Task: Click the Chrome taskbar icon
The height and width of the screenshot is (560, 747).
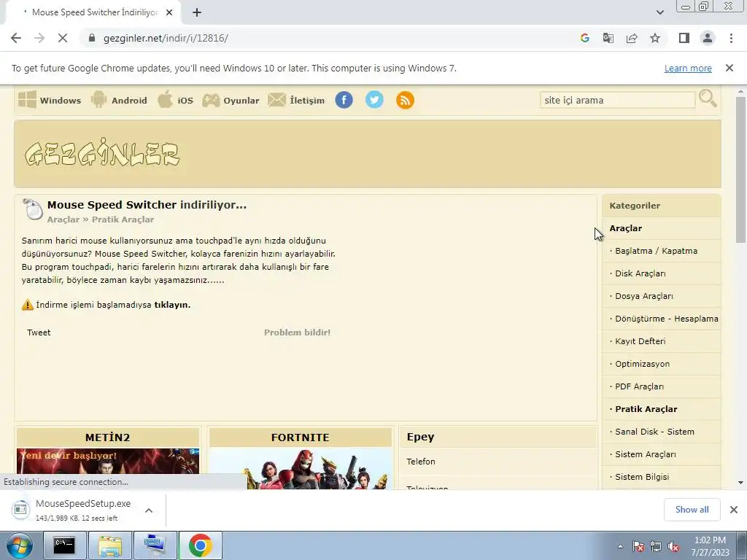Action: coord(200,545)
